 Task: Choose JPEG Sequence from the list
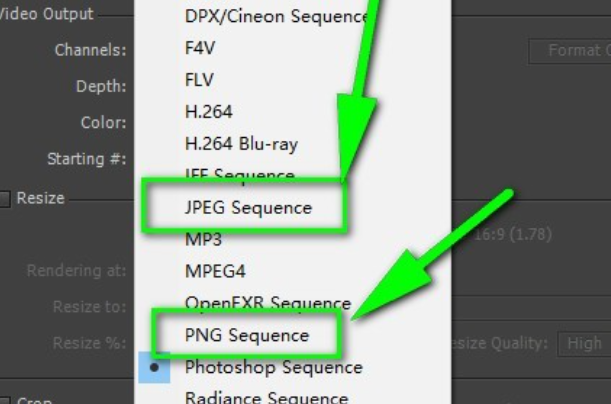click(x=248, y=208)
